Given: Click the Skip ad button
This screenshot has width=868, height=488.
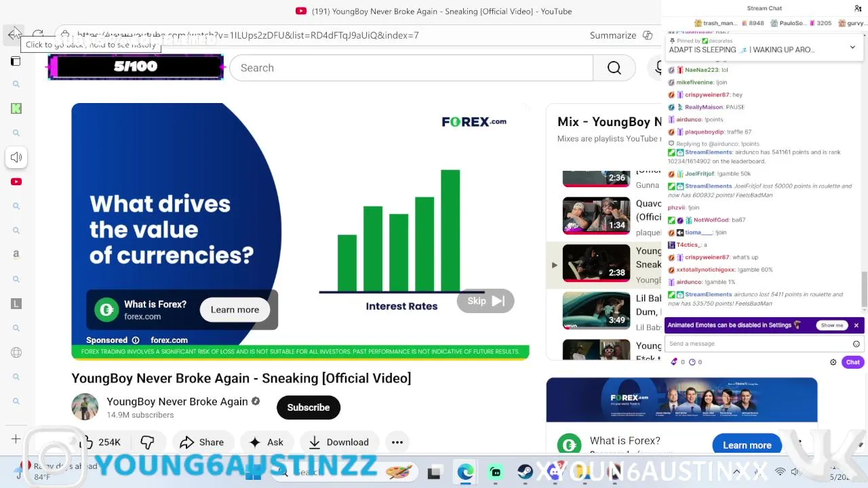Looking at the screenshot, I should (486, 301).
